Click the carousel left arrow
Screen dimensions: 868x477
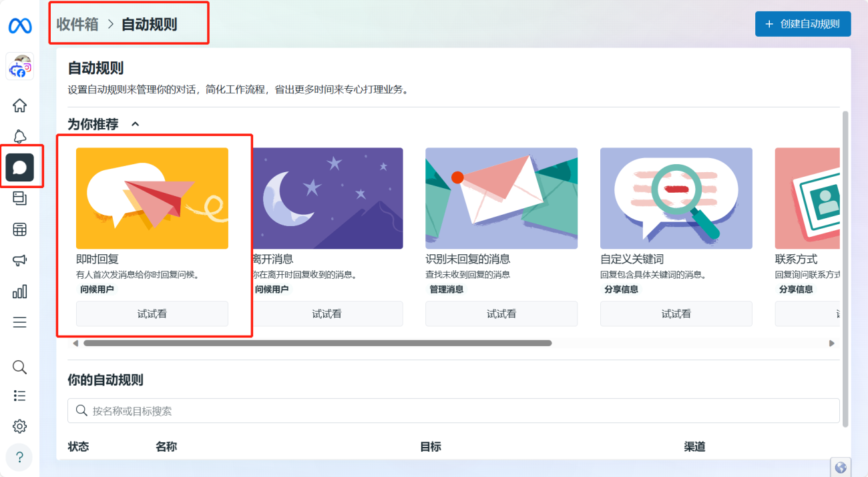pos(75,343)
